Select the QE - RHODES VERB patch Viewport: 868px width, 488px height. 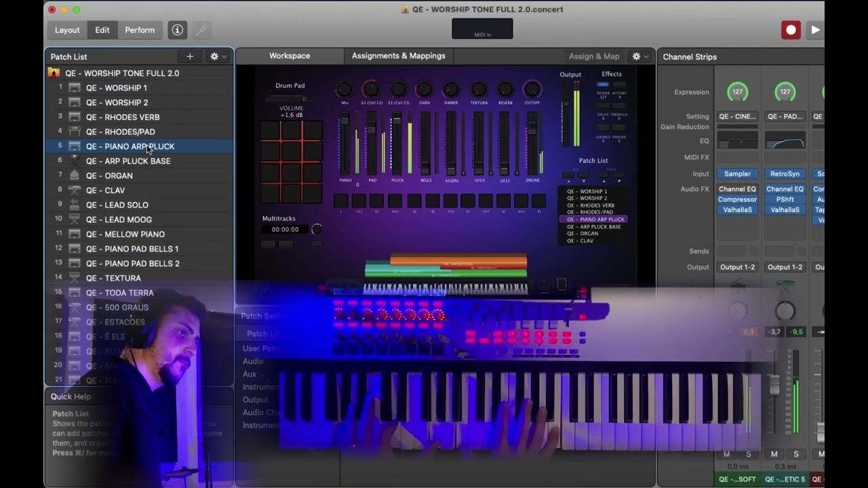(x=139, y=117)
